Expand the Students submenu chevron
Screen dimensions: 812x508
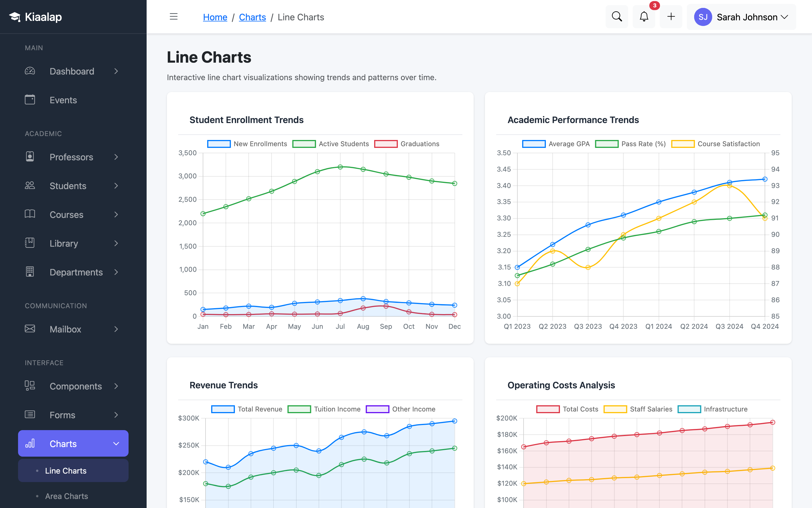point(116,186)
